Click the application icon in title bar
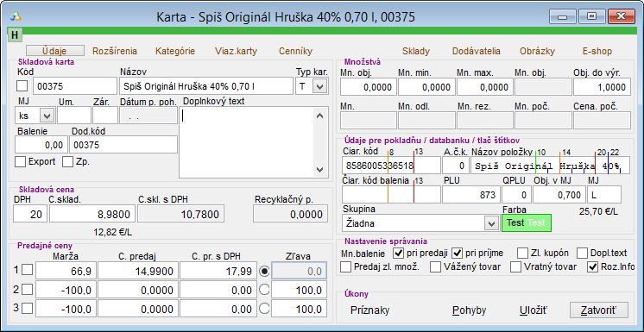This screenshot has width=644, height=332. [x=16, y=16]
